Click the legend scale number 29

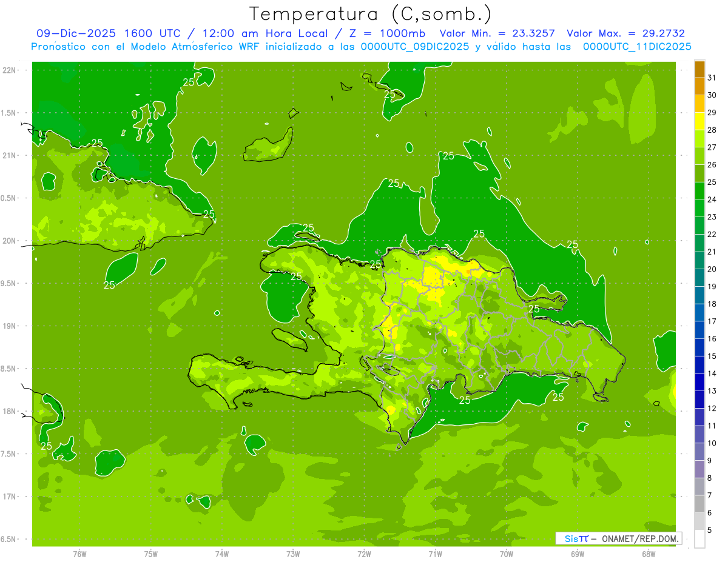(x=712, y=113)
